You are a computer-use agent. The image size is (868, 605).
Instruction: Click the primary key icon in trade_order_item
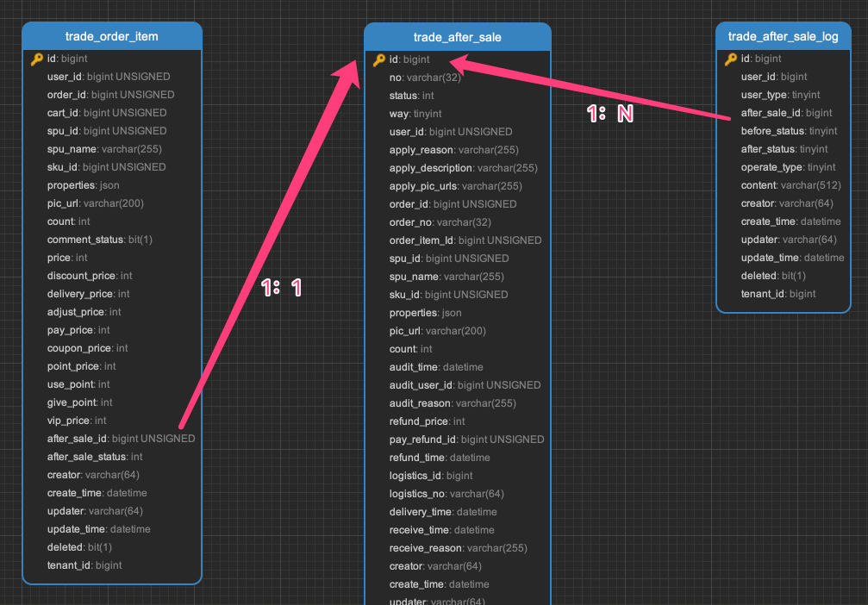pyautogui.click(x=37, y=59)
